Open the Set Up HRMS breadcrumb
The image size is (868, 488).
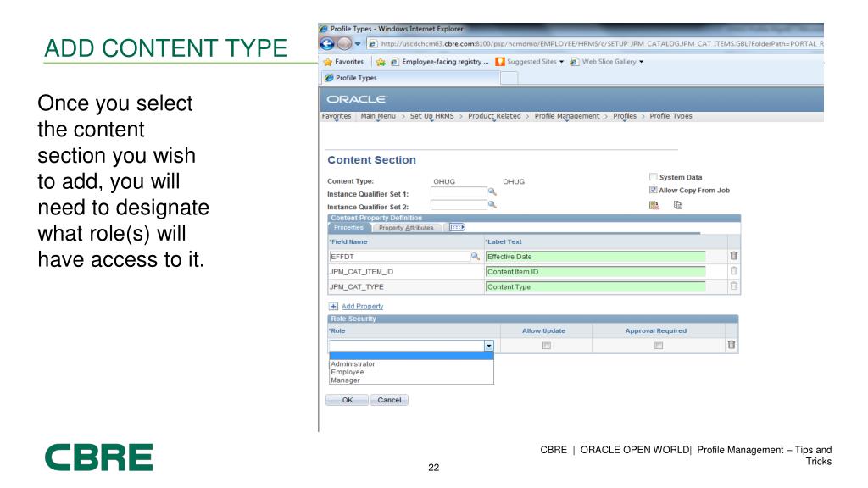pos(431,116)
